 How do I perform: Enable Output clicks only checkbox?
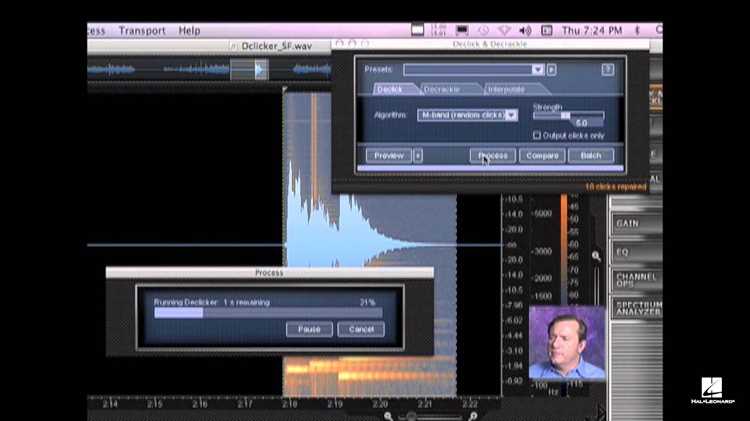[x=537, y=136]
